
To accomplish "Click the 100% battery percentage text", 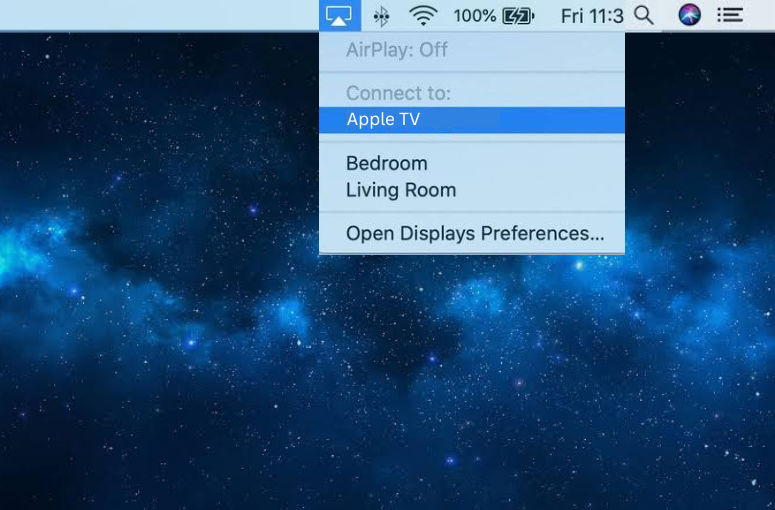I will click(x=474, y=16).
